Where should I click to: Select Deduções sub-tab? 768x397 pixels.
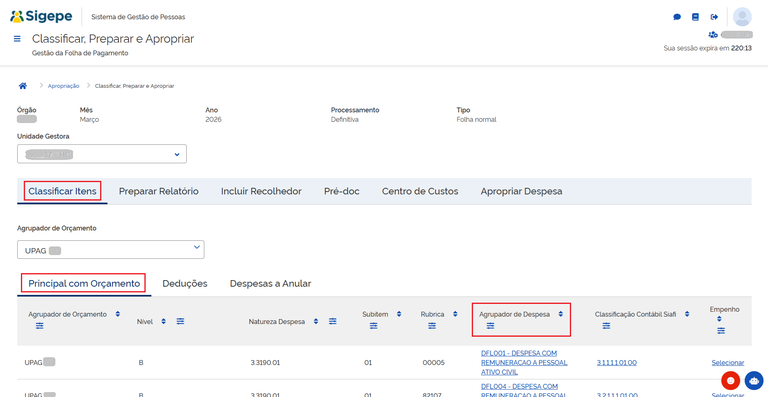coord(185,283)
